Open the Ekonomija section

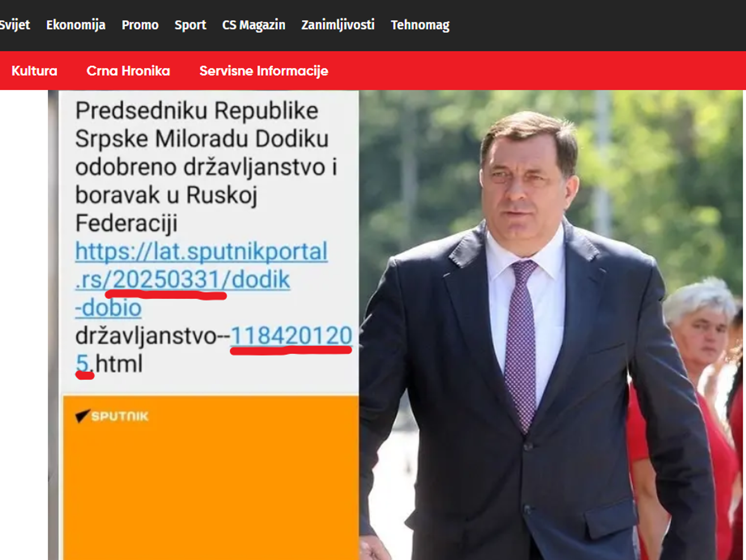[x=76, y=25]
